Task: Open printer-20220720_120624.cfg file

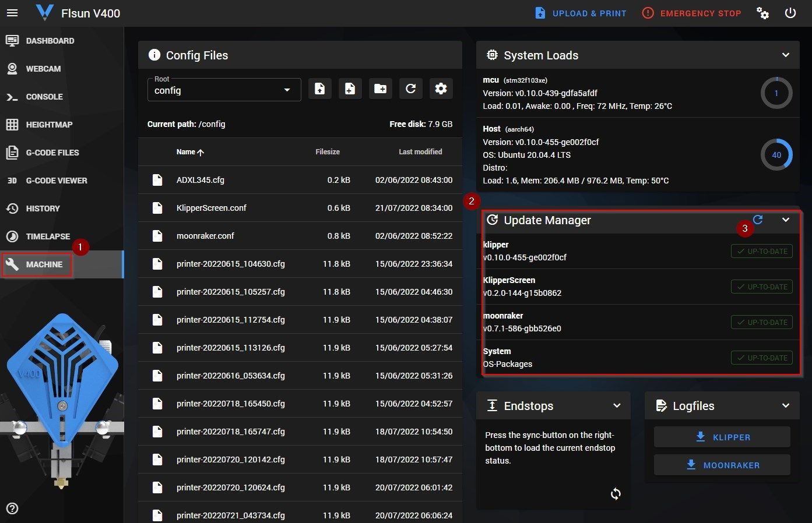Action: point(300,487)
